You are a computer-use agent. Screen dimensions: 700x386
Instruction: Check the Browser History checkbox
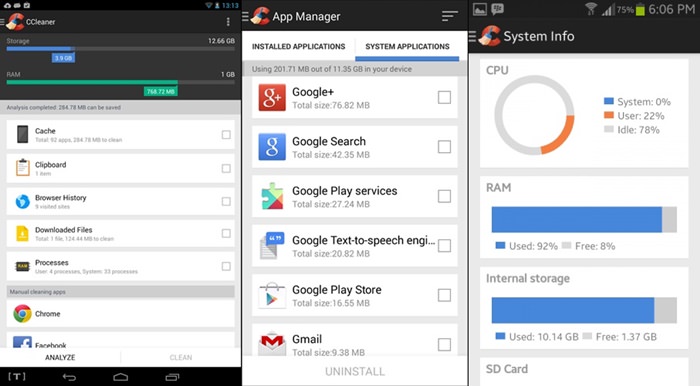point(226,202)
